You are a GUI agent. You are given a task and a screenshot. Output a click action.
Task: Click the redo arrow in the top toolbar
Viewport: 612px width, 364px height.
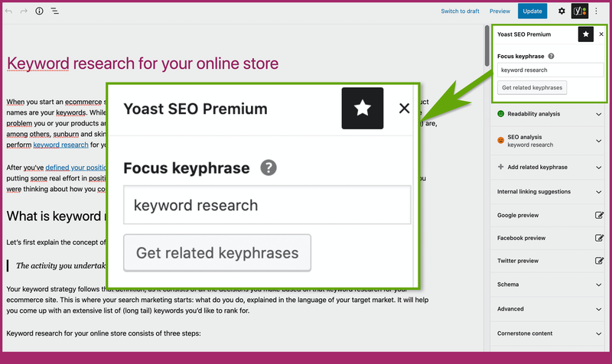(x=24, y=11)
